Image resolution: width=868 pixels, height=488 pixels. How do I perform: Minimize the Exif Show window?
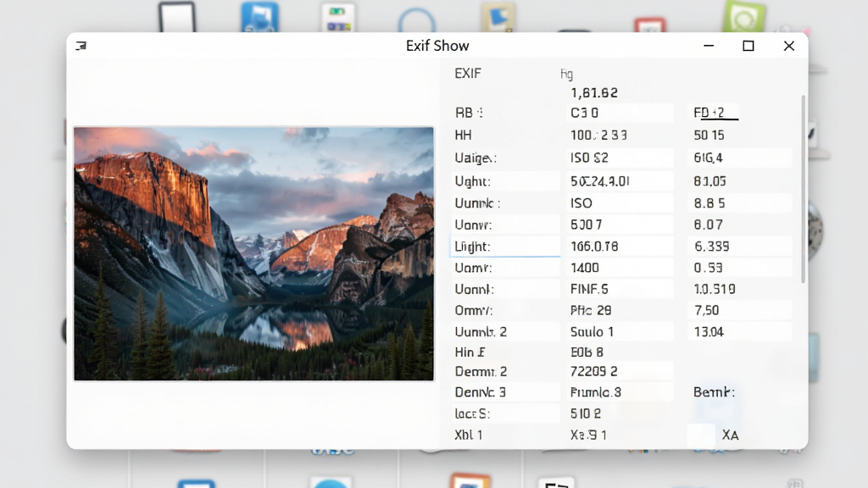pyautogui.click(x=709, y=46)
